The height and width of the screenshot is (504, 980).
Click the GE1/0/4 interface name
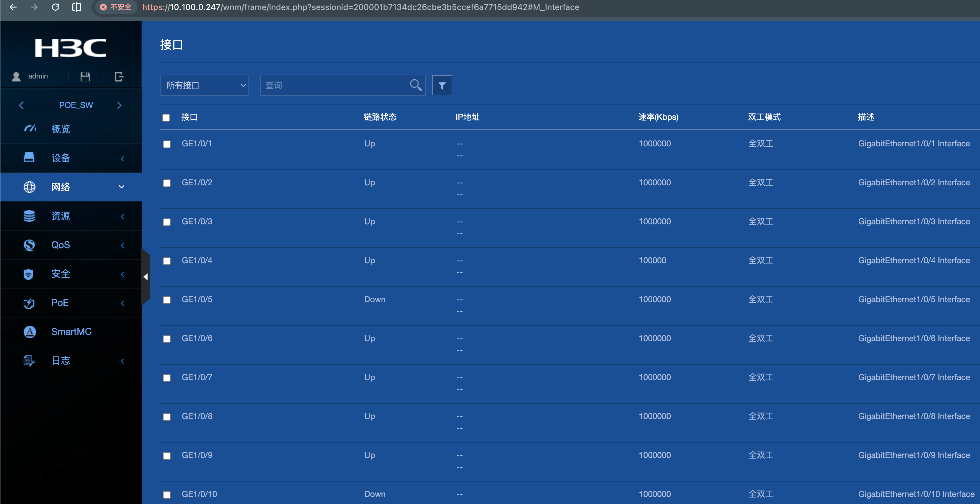point(197,261)
